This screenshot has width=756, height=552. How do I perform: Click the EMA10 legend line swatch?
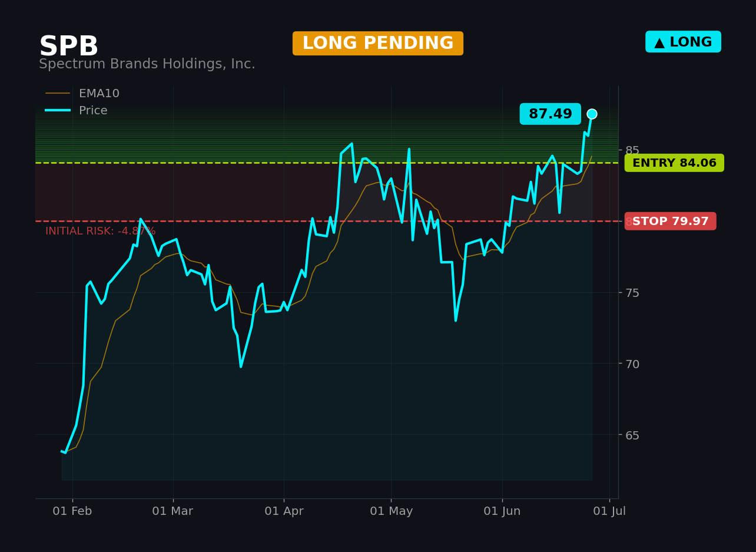coord(58,94)
